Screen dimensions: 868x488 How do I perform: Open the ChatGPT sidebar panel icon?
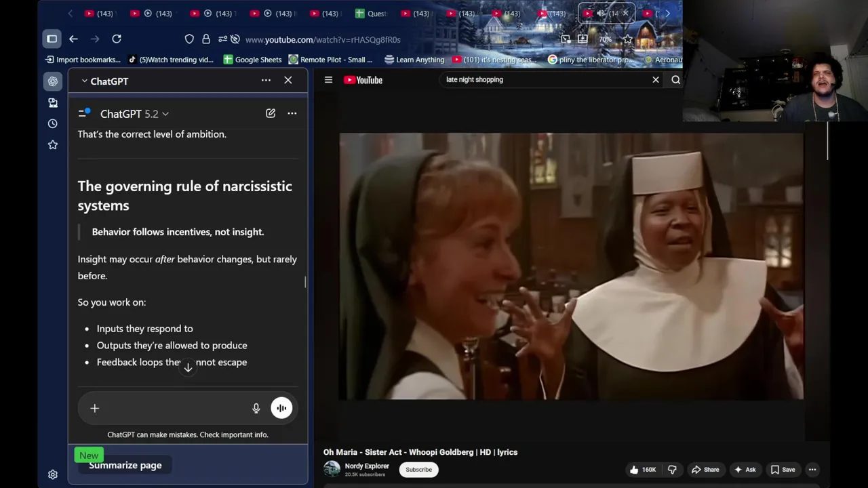pyautogui.click(x=53, y=81)
